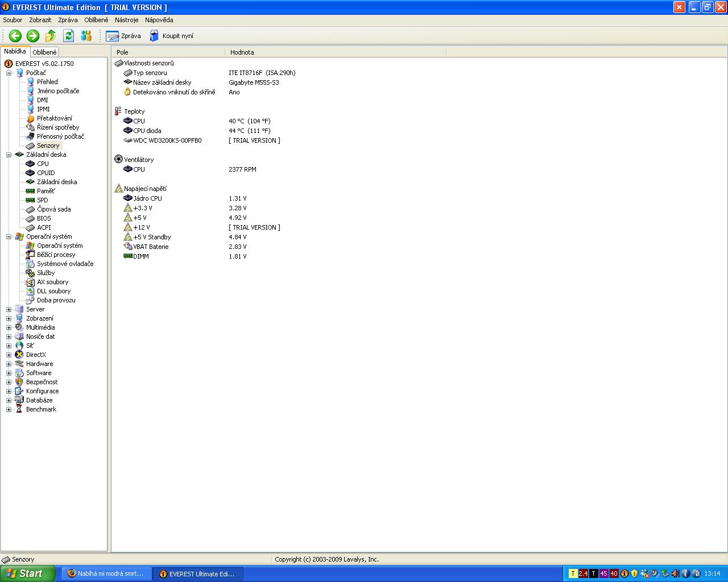Collapse the Základní deska root tree node
This screenshot has width=728, height=582.
[9, 155]
